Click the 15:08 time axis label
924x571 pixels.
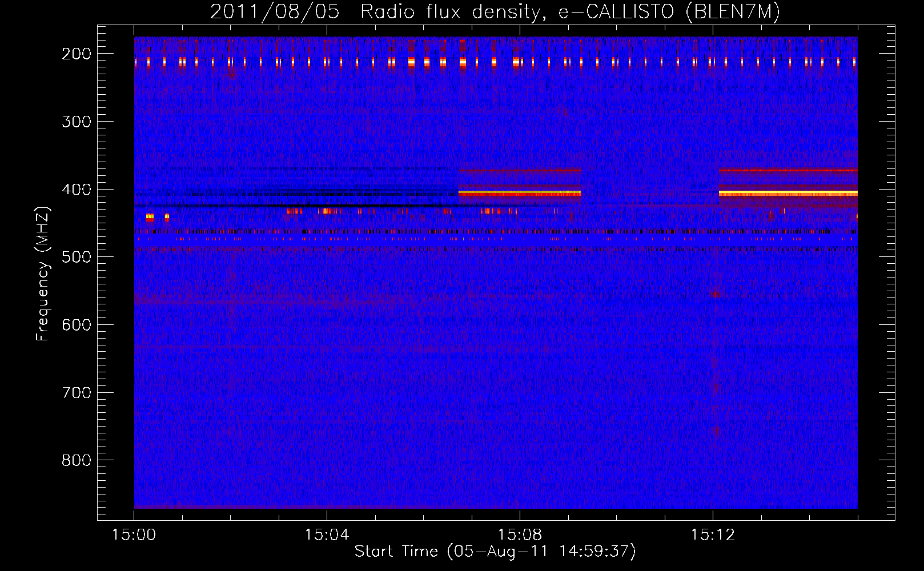[x=520, y=535]
